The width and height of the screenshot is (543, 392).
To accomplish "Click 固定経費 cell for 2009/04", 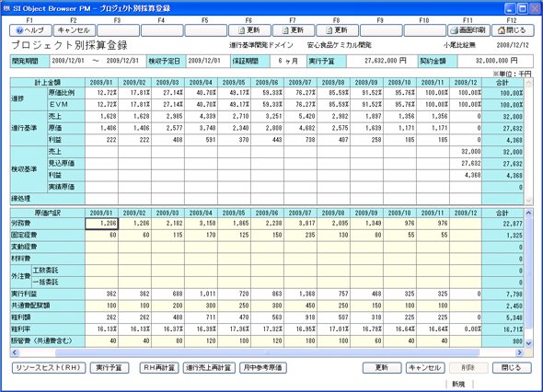I will point(201,236).
